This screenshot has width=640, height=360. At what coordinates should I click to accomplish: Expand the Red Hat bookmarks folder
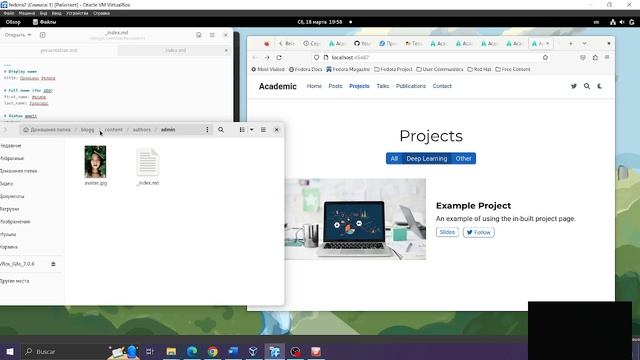[479, 69]
